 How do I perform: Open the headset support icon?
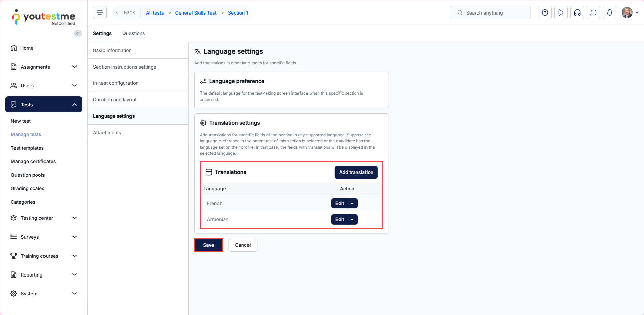[x=577, y=13]
